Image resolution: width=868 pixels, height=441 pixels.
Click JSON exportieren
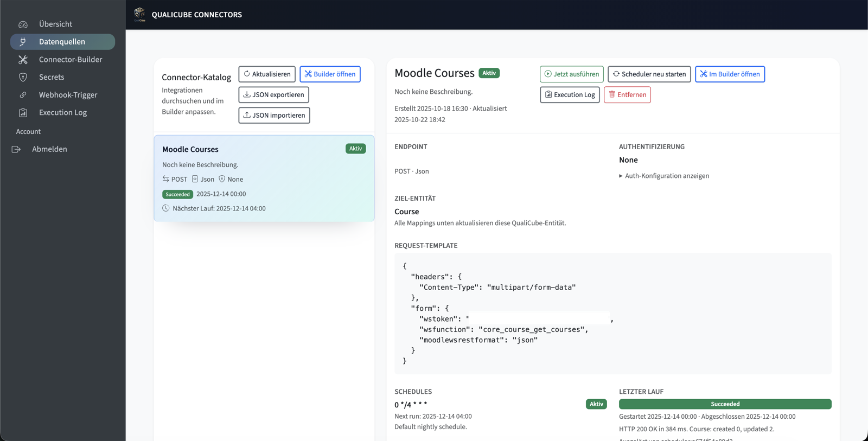tap(273, 95)
